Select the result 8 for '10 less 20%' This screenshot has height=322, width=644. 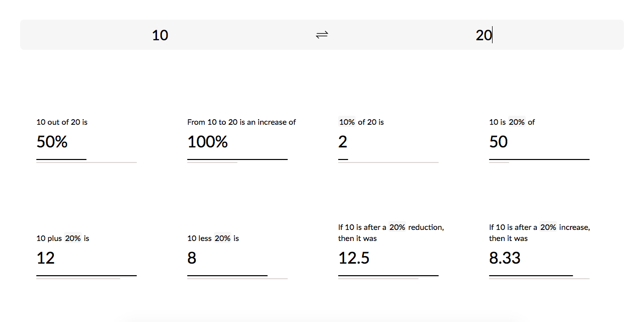(192, 258)
